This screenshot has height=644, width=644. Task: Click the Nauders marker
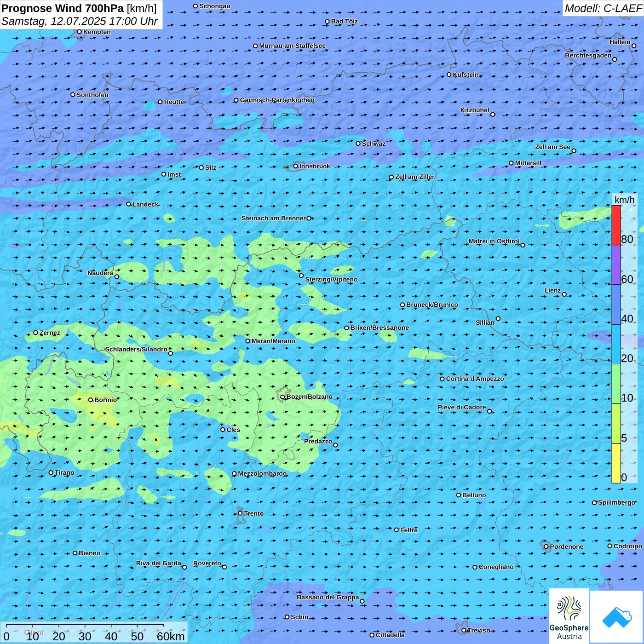point(117,277)
